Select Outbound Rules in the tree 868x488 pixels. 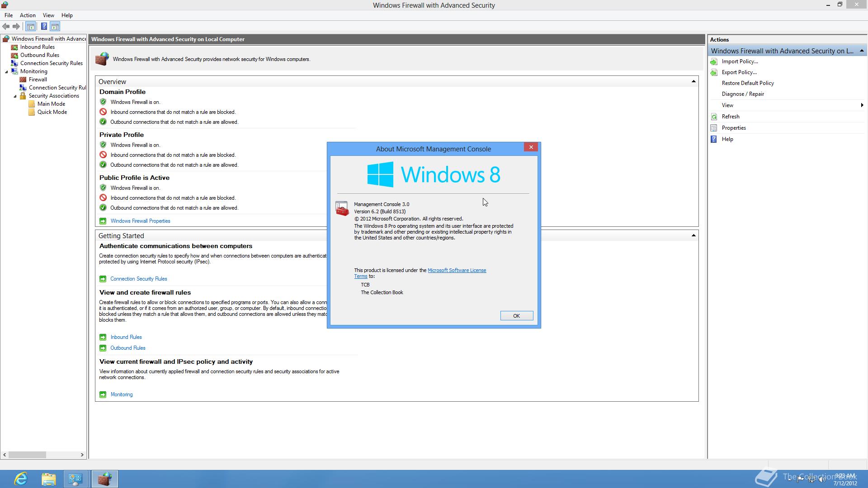tap(39, 55)
